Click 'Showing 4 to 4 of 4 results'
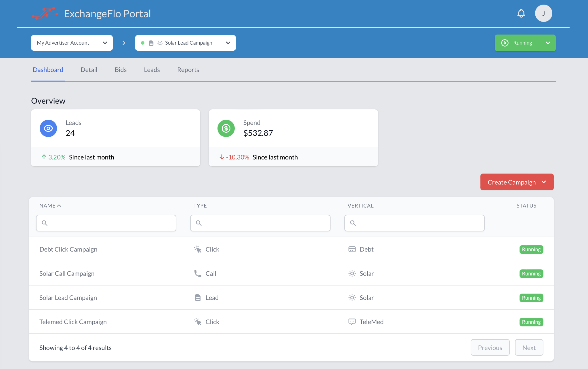588x369 pixels. 75,348
